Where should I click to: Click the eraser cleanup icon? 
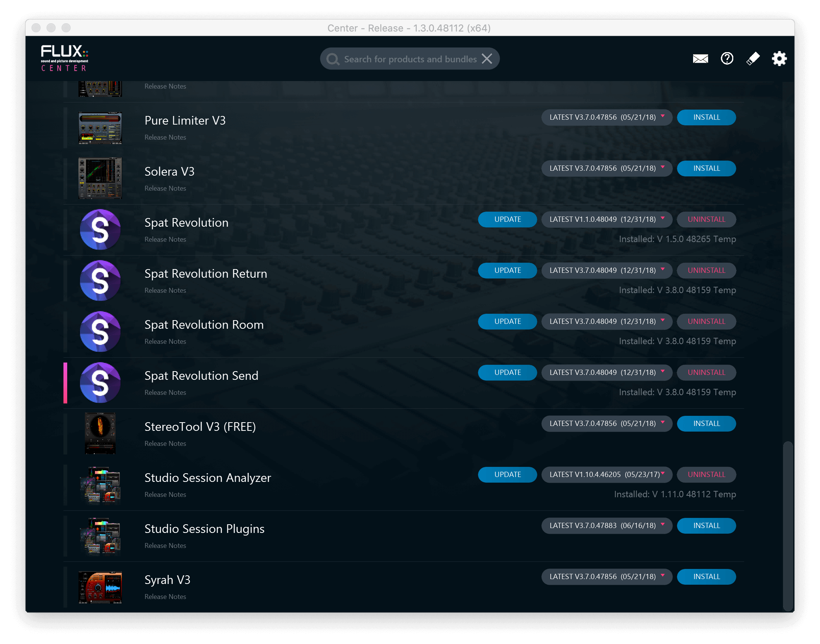click(752, 59)
